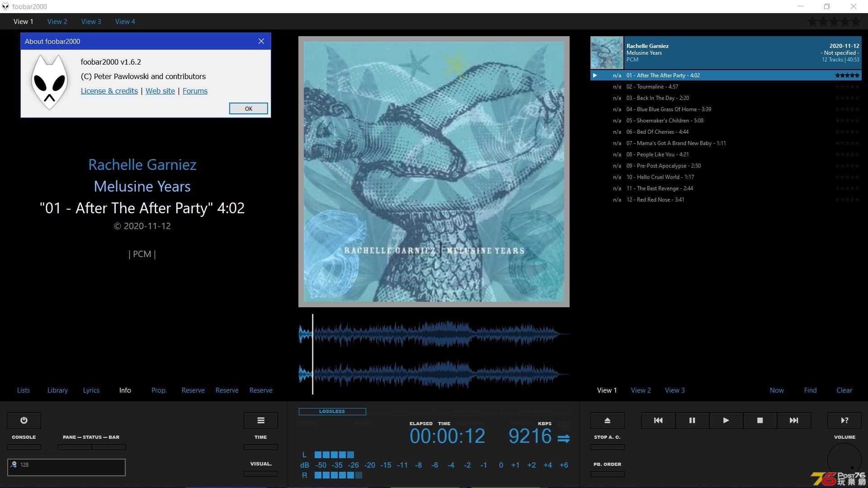Seek by clicking the waveform seekbar middle
This screenshot has width=868, height=488.
click(434, 354)
